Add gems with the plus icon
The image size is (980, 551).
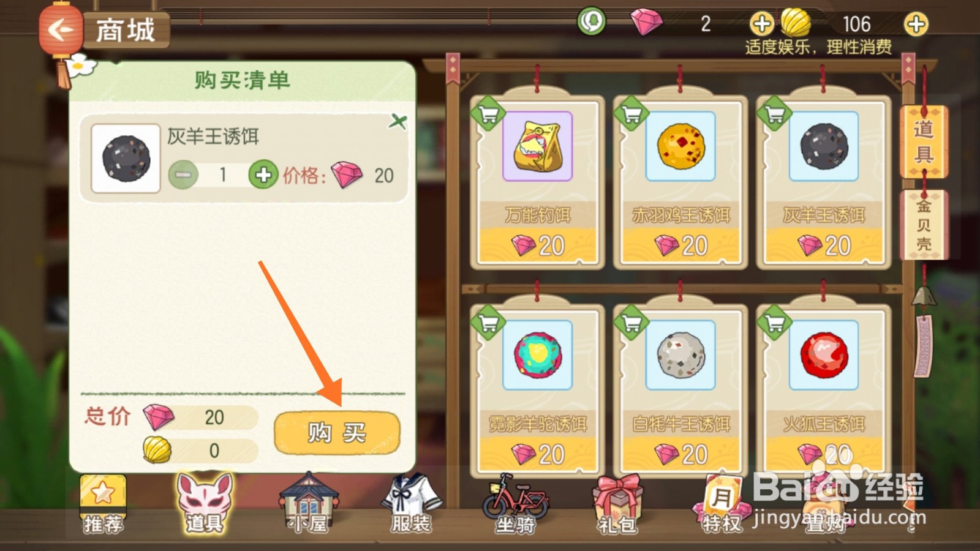[x=761, y=24]
